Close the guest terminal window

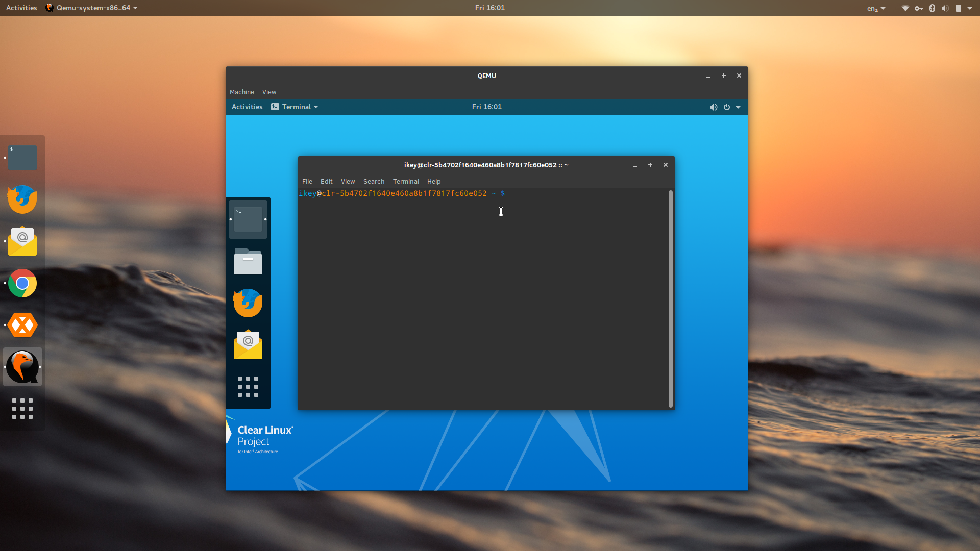(666, 165)
